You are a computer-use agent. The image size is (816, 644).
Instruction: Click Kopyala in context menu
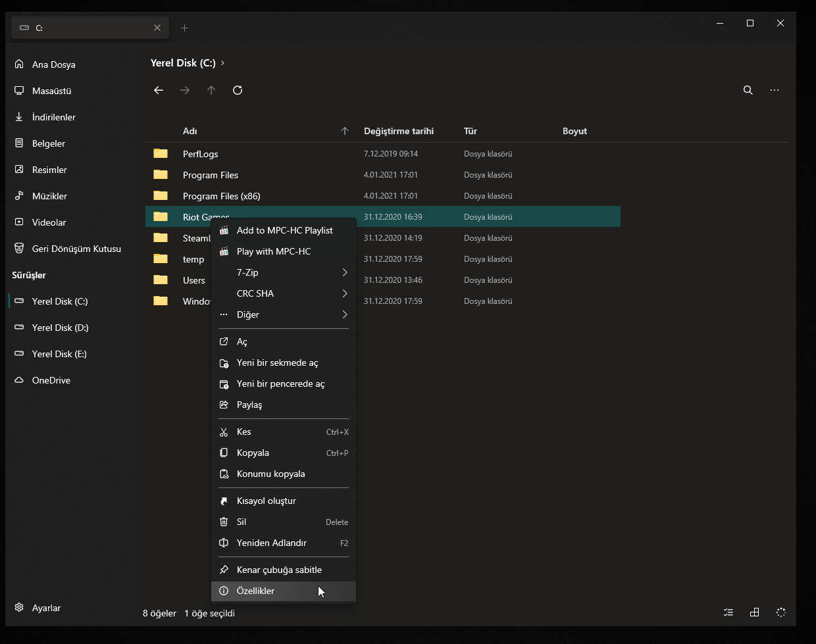[284, 453]
